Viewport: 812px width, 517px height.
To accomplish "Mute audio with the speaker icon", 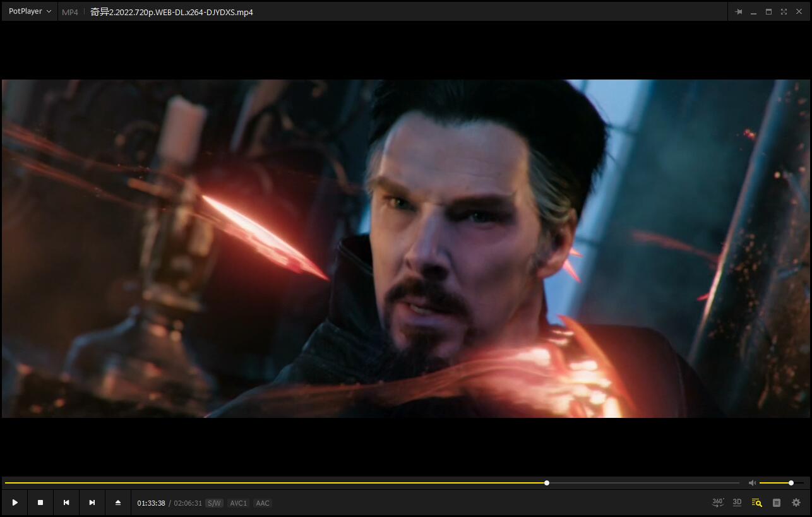I will click(752, 483).
